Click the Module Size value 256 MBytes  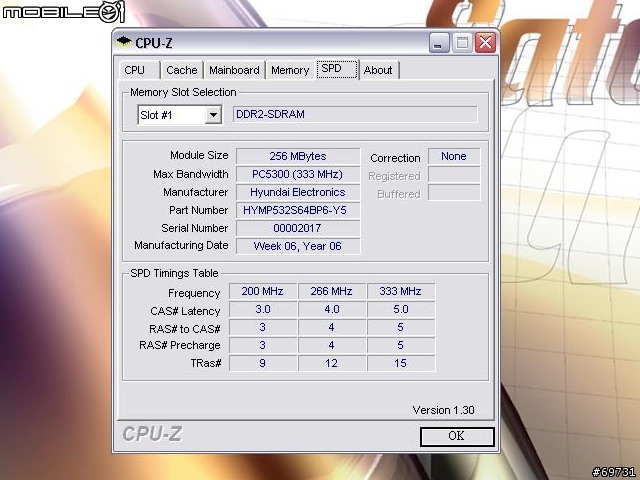point(298,156)
